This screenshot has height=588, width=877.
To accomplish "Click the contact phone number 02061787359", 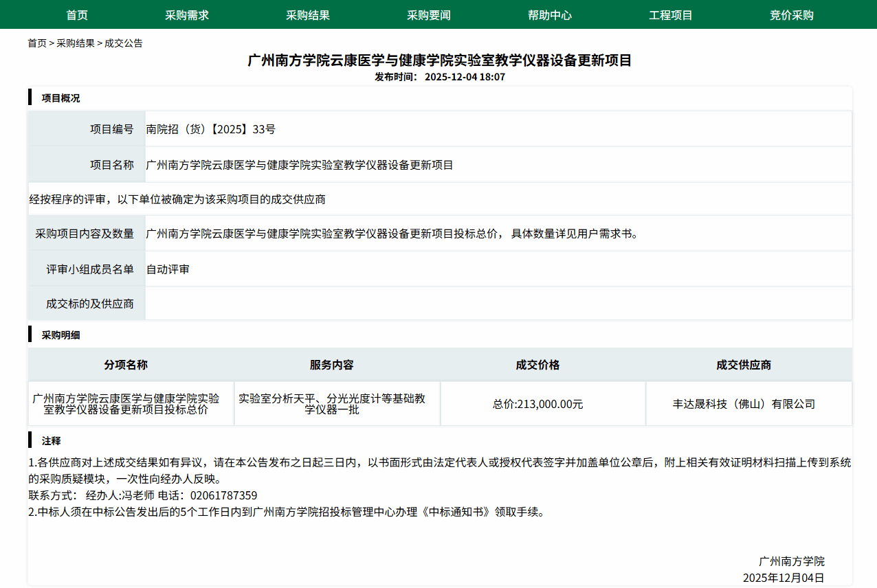I will click(223, 495).
